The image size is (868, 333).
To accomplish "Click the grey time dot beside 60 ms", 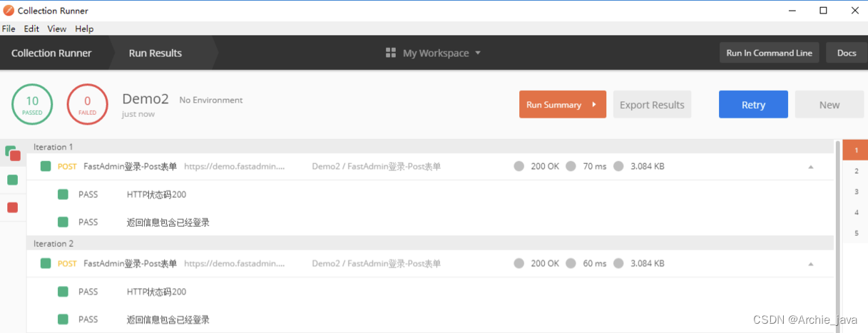I will pos(571,263).
